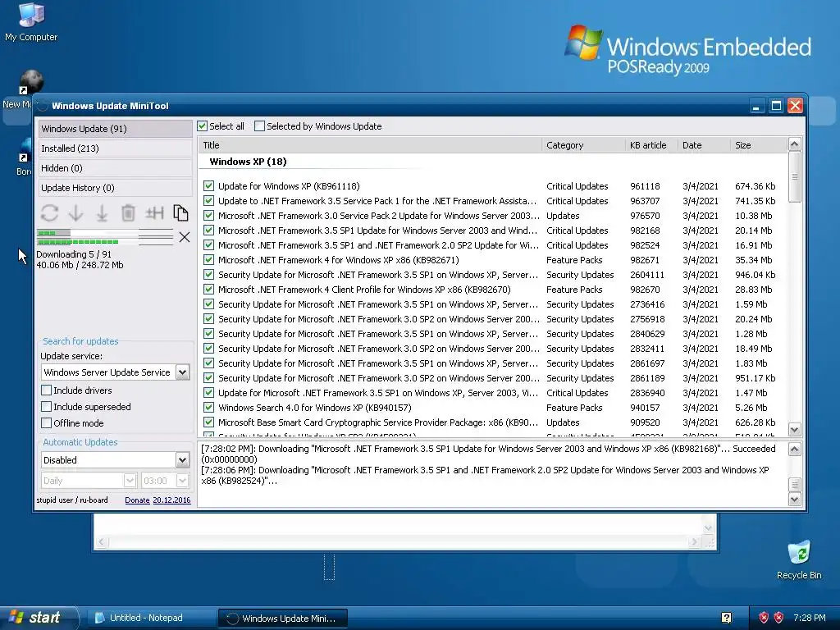Screen dimensions: 840x630
Task: Click the updates list scrollbar down arrow
Action: [x=794, y=430]
